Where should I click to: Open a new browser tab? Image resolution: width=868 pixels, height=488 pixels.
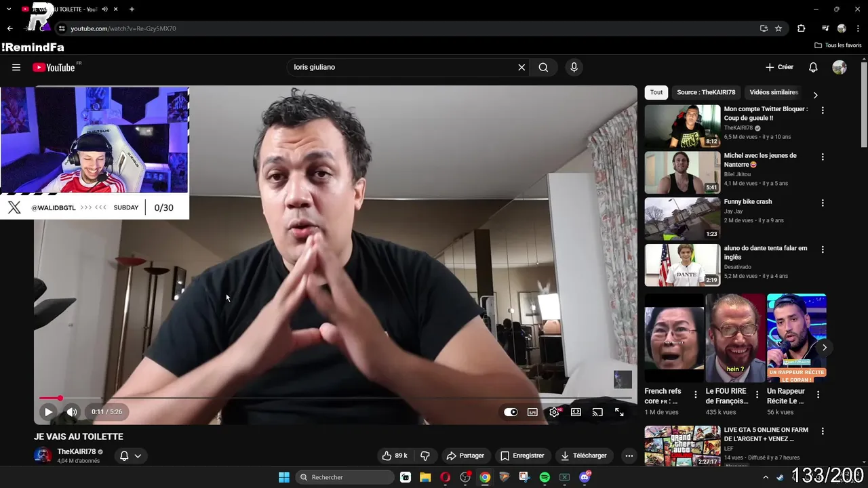pyautogui.click(x=132, y=9)
